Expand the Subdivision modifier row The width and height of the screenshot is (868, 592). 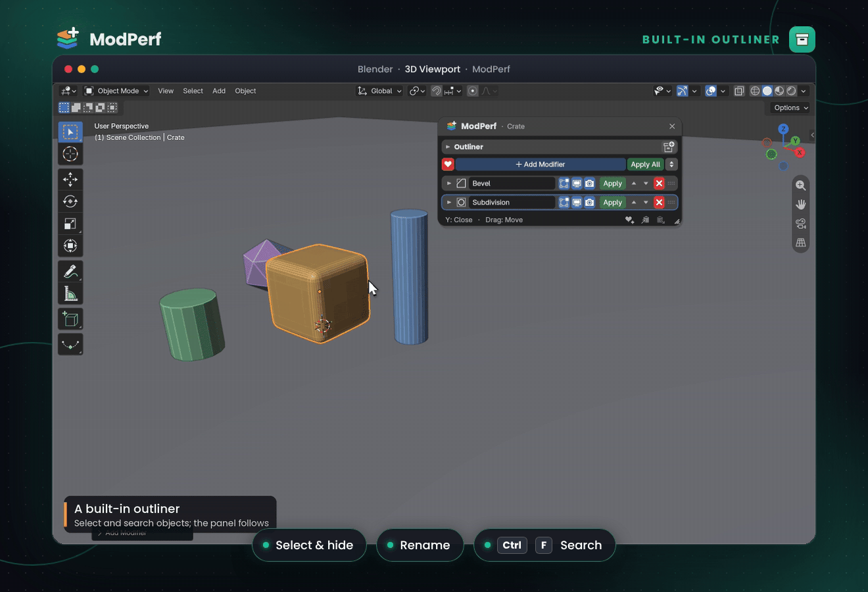(x=449, y=203)
